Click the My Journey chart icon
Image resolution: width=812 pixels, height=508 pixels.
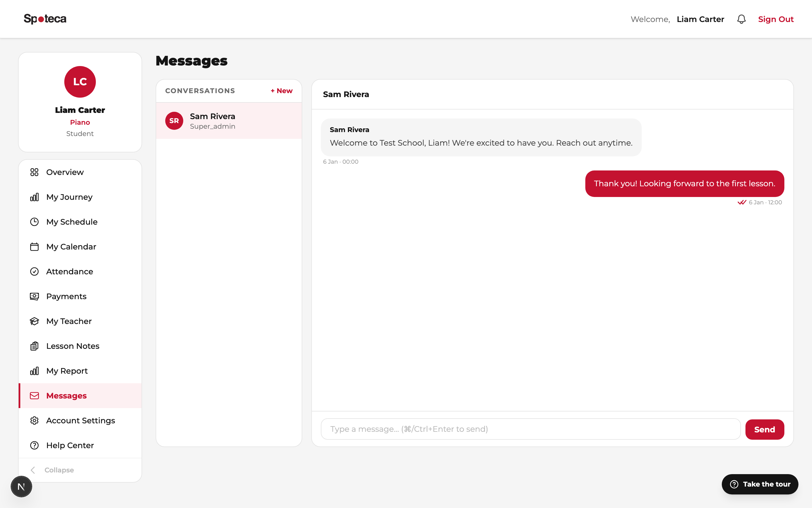click(34, 197)
